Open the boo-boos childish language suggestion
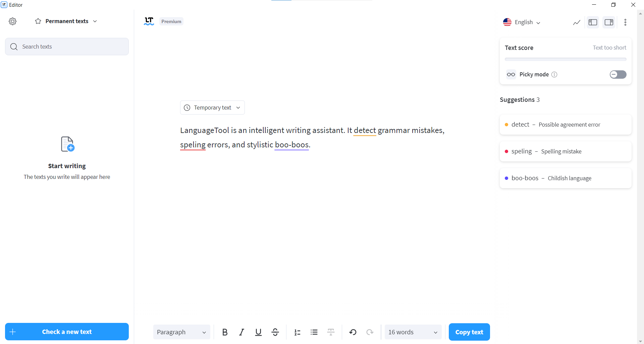 pos(566,178)
